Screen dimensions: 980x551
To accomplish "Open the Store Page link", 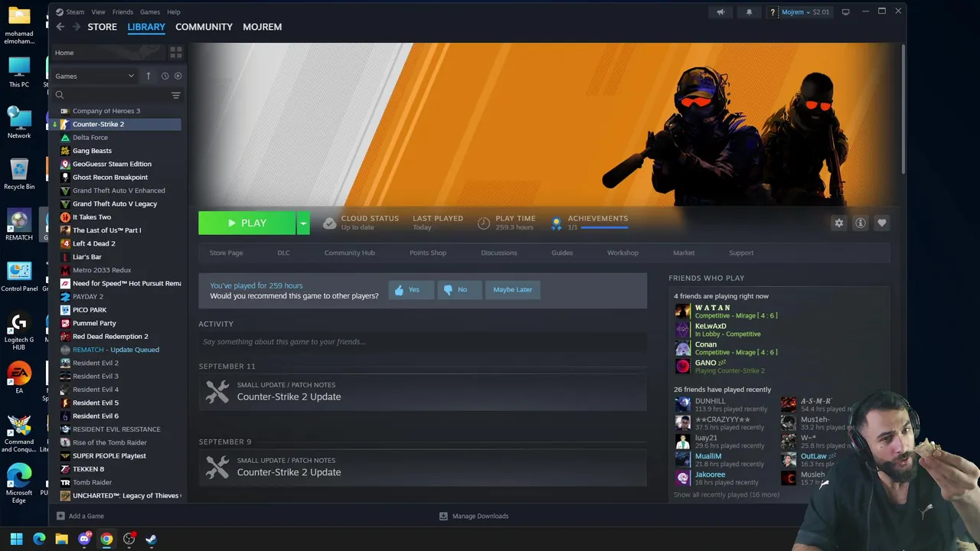I will [x=226, y=253].
